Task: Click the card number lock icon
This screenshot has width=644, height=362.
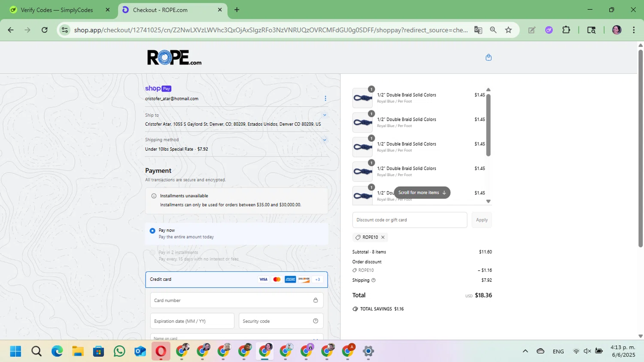Action: [315, 300]
